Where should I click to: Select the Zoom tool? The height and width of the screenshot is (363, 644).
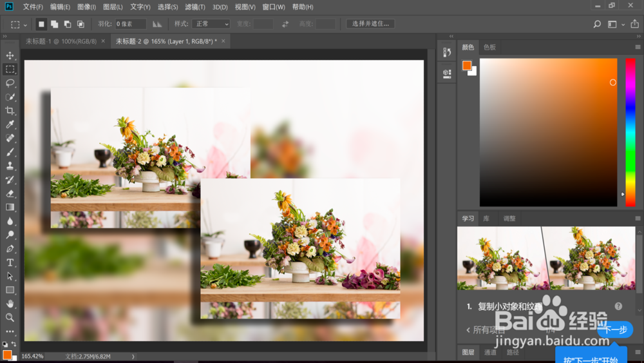coord(10,317)
